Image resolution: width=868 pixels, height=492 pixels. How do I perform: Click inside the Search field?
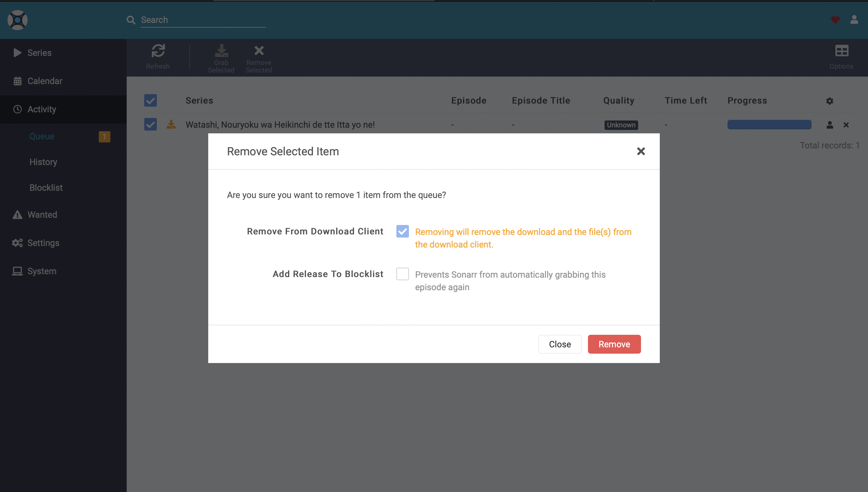click(203, 19)
